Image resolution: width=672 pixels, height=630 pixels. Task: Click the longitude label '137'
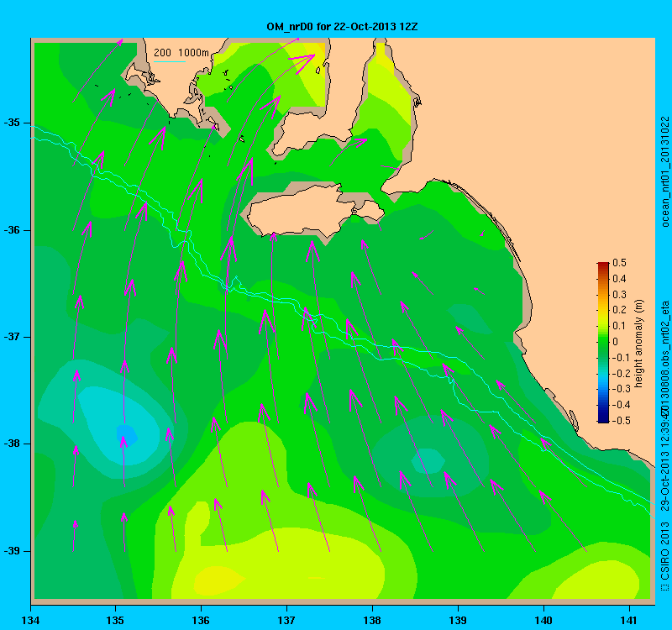coord(286,620)
